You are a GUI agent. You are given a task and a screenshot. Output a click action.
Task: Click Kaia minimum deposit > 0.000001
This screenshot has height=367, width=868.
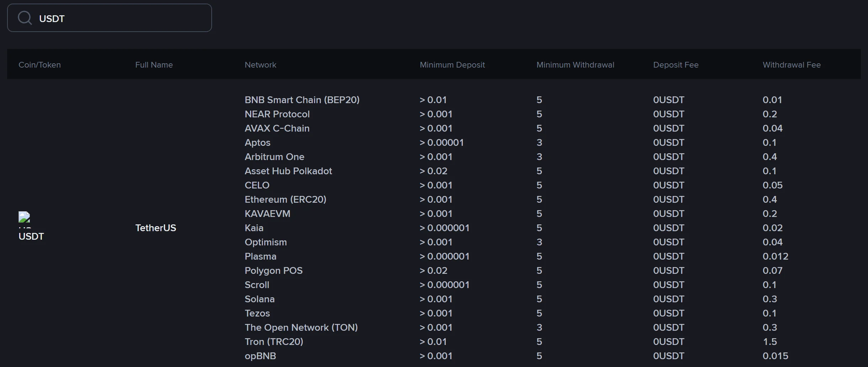(445, 228)
